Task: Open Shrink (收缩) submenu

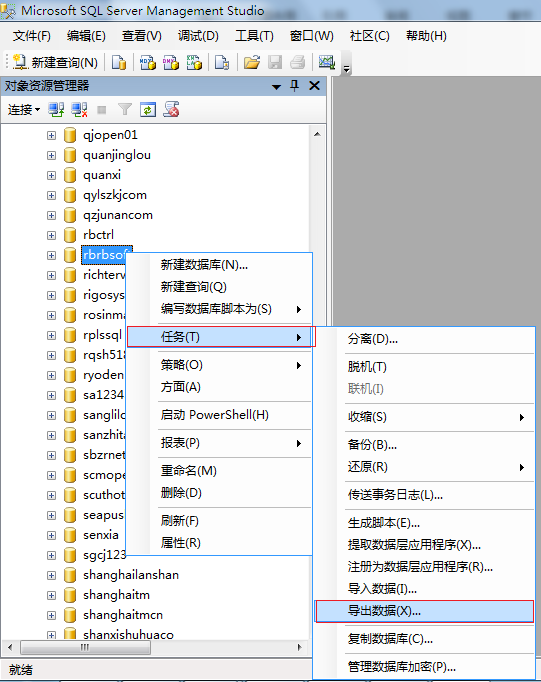Action: 424,417
